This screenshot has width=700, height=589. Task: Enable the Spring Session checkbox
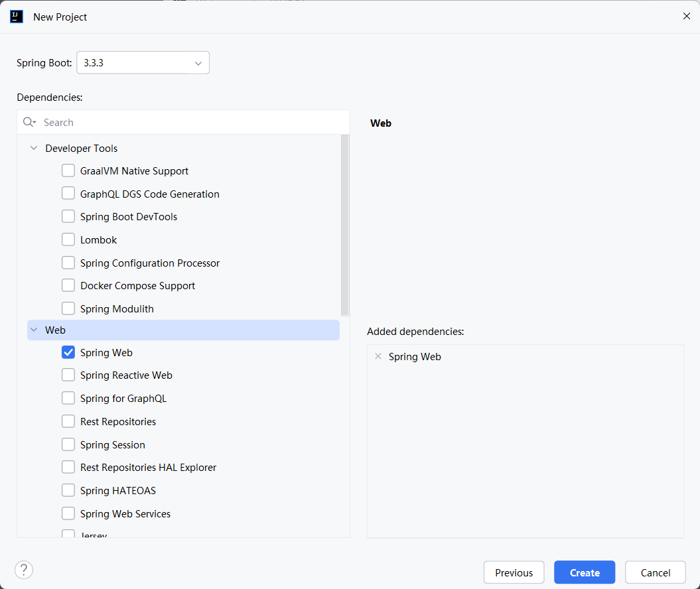point(68,444)
